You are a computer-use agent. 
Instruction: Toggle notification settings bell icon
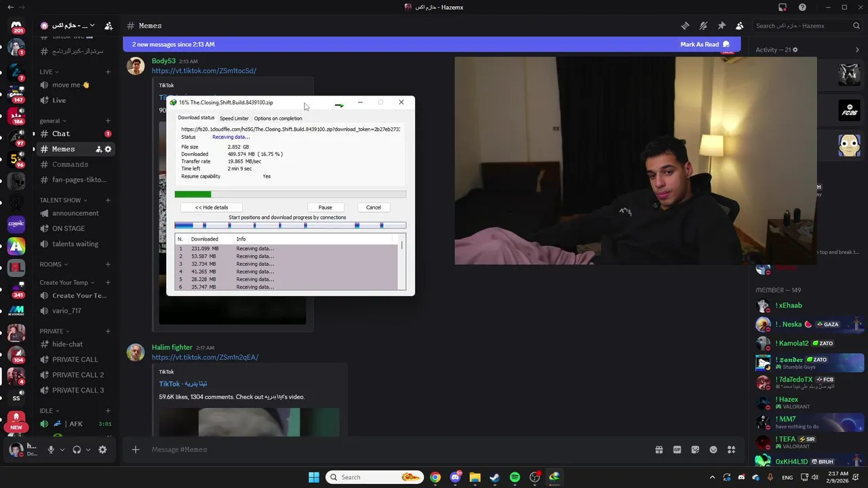(x=703, y=26)
